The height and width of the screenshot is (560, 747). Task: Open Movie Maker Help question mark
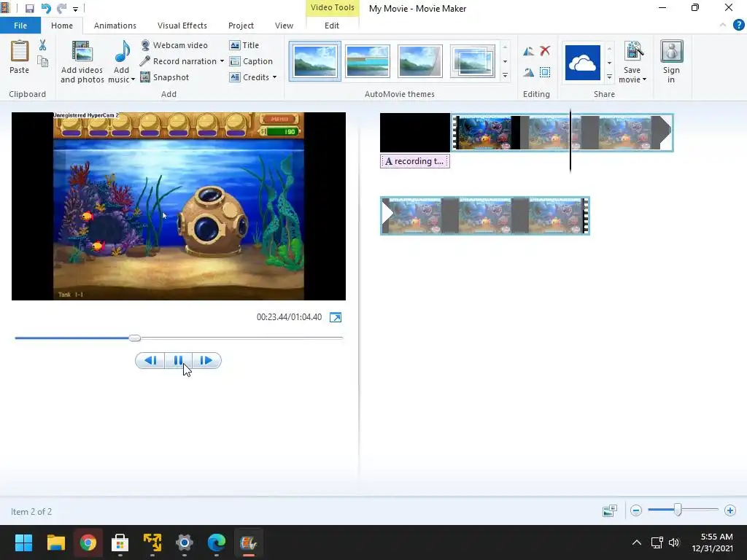click(x=738, y=25)
